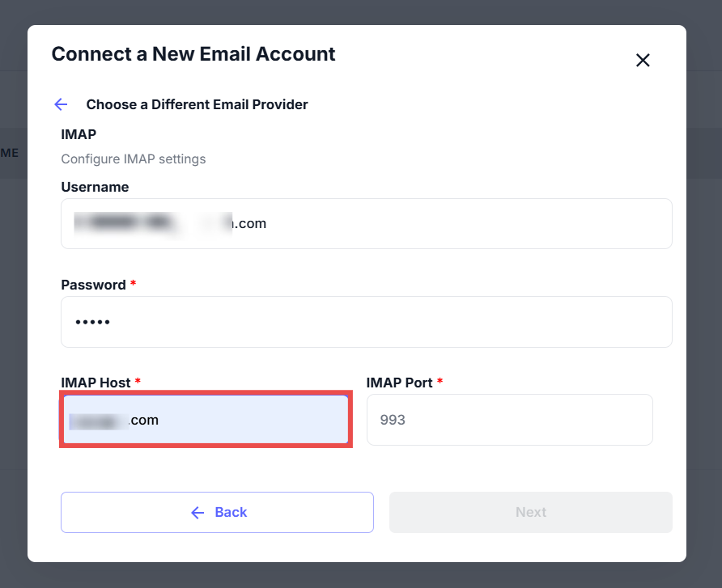Click the Configure IMAP settings description
The image size is (722, 588).
click(x=134, y=159)
